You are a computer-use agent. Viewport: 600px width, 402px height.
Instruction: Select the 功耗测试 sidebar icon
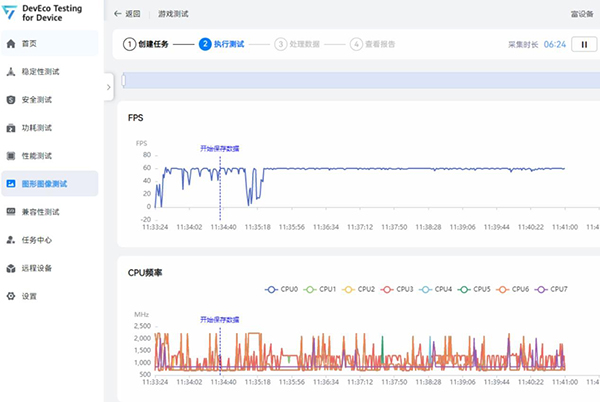pyautogui.click(x=11, y=128)
